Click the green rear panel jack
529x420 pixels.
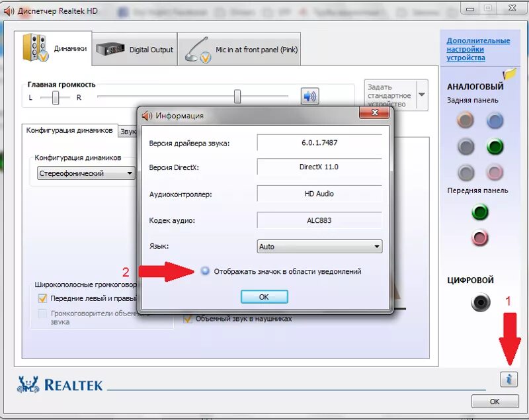click(x=495, y=147)
